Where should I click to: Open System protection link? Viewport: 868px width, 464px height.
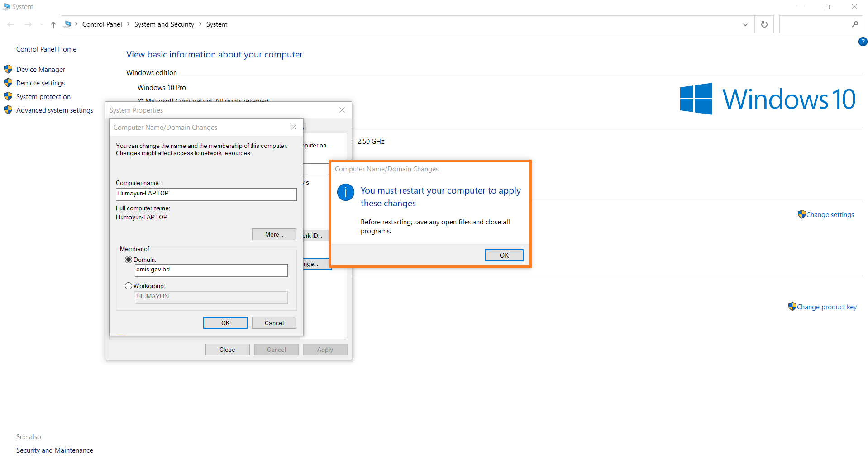[43, 97]
